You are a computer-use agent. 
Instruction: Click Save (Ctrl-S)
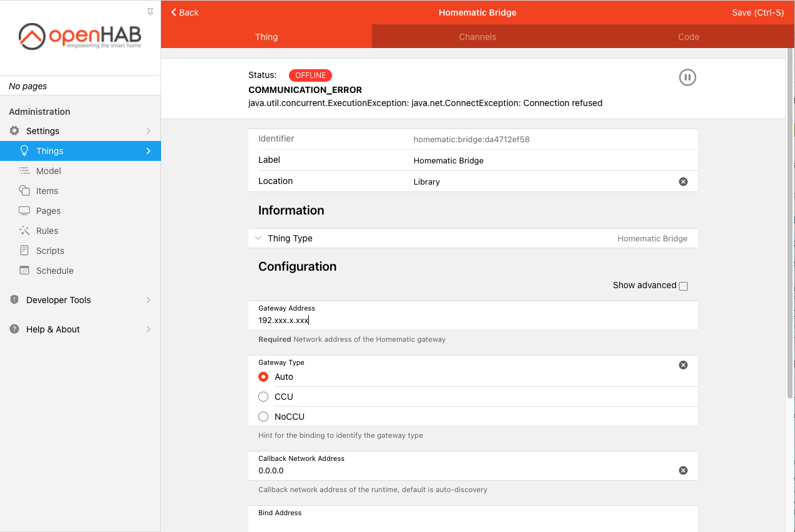(x=758, y=12)
